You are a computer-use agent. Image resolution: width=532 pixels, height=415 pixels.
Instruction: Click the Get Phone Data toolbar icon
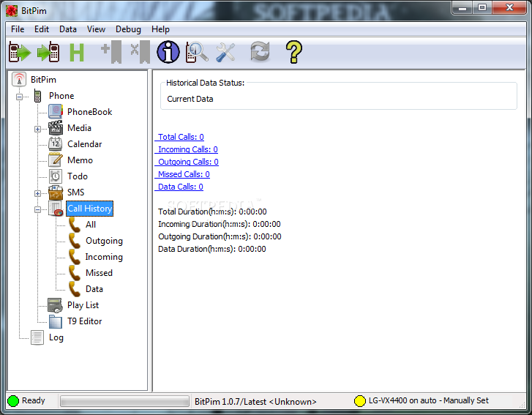pyautogui.click(x=20, y=52)
